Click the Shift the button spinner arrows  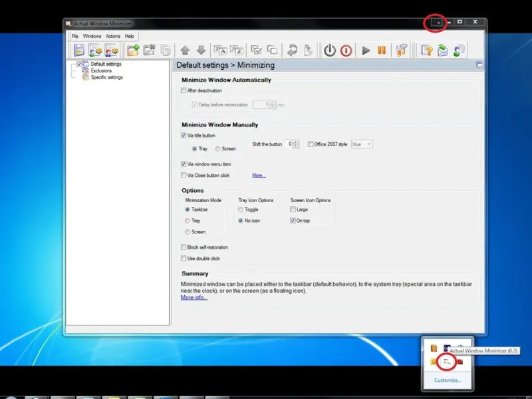[295, 144]
